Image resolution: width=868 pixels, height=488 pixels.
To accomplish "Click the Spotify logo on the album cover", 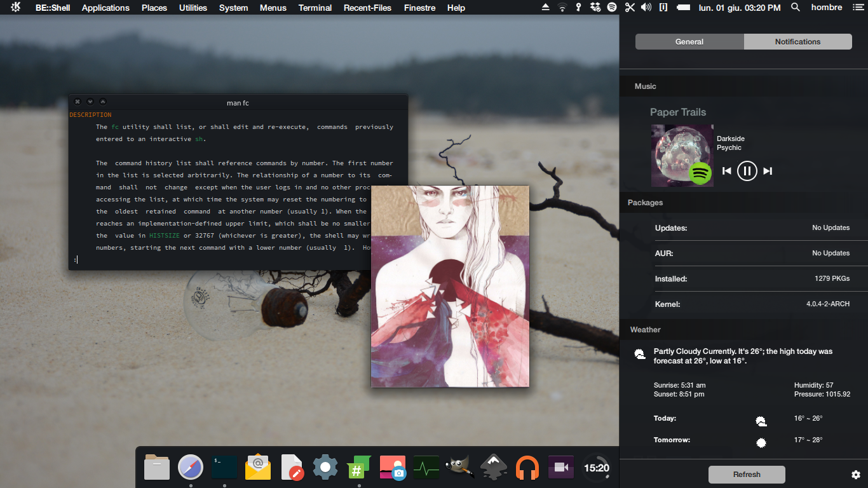I will [x=700, y=173].
